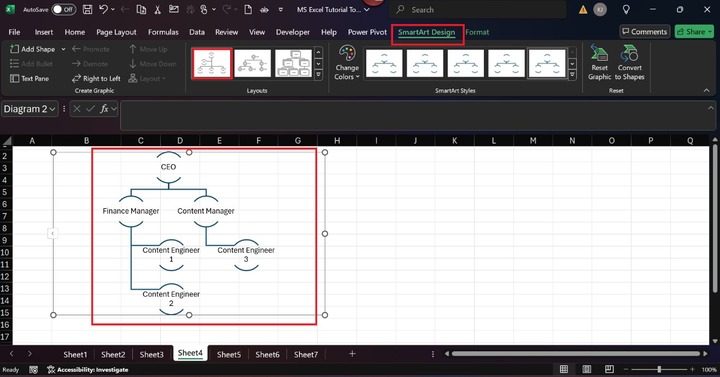Expand the SmartArt Styles gallery more arrow
The image size is (720, 377).
click(x=572, y=74)
